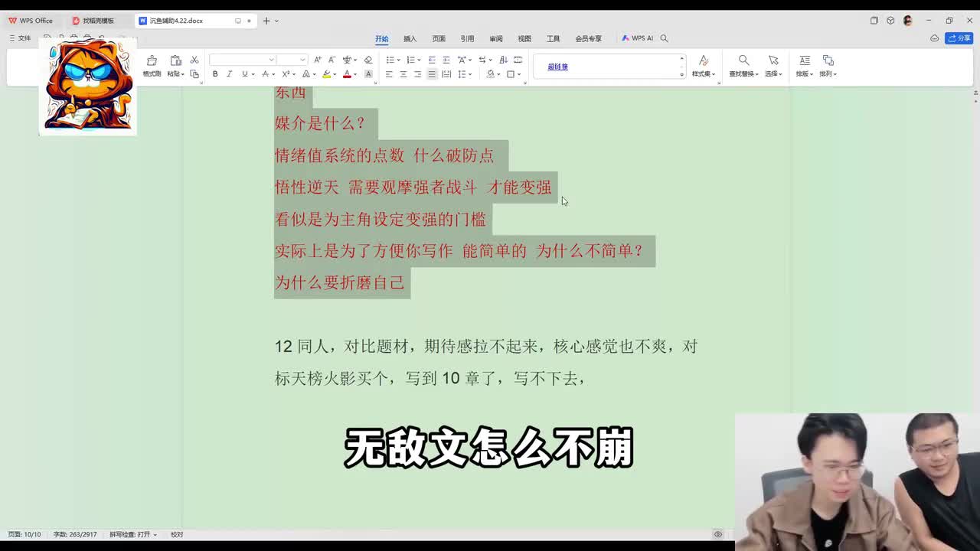The width and height of the screenshot is (980, 551).
Task: Toggle underline formatting
Action: tap(244, 74)
